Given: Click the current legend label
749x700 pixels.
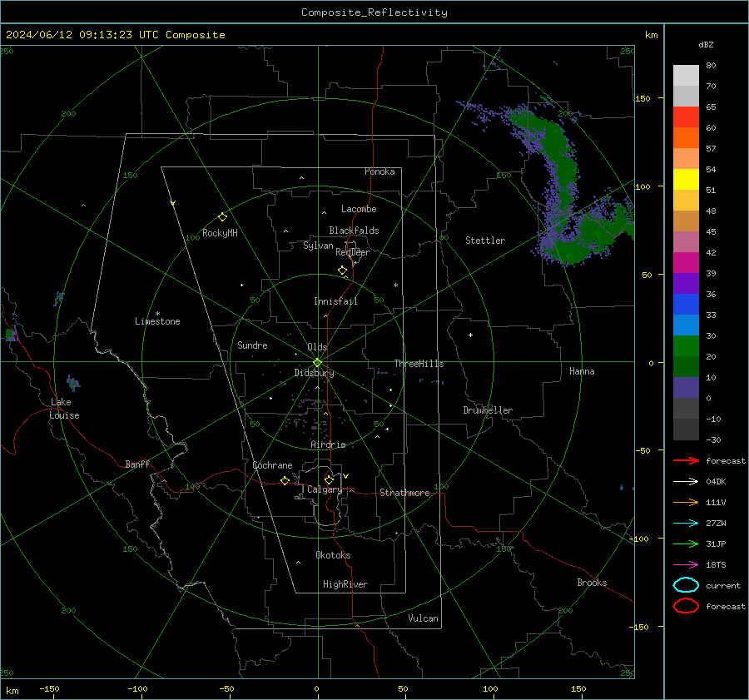Looking at the screenshot, I should coord(722,586).
